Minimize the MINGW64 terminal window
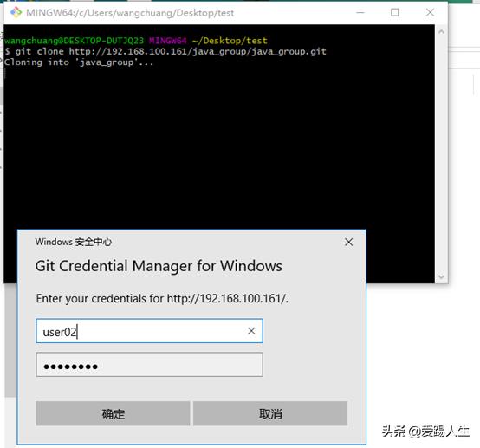480x448 pixels. tap(360, 12)
